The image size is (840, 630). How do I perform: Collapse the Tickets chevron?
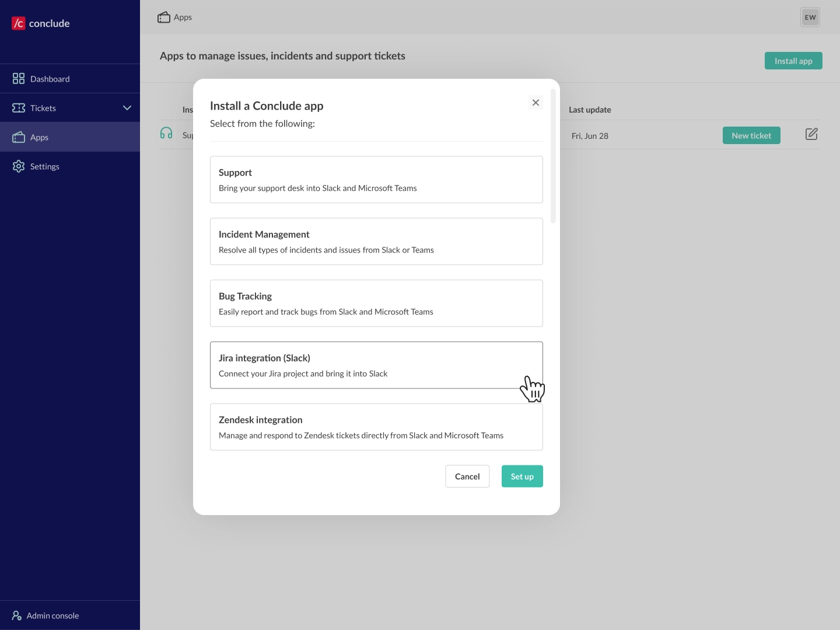[127, 107]
